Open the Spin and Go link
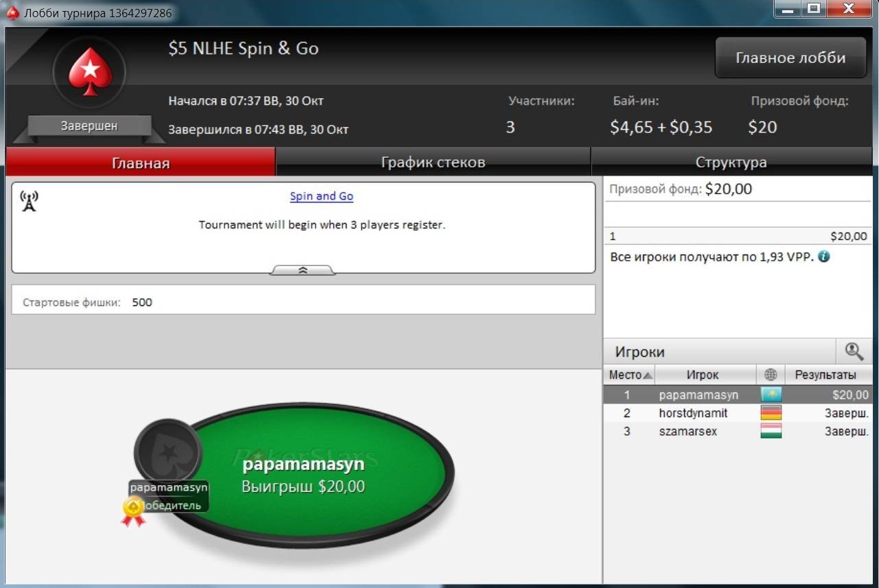Image resolution: width=879 pixels, height=588 pixels. pyautogui.click(x=321, y=196)
